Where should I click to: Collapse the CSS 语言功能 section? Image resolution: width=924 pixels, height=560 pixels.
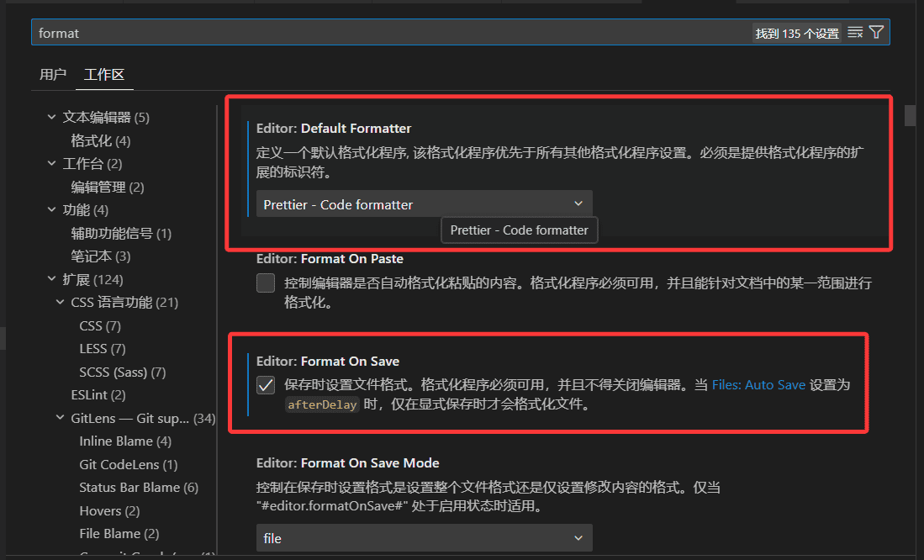[x=59, y=302]
